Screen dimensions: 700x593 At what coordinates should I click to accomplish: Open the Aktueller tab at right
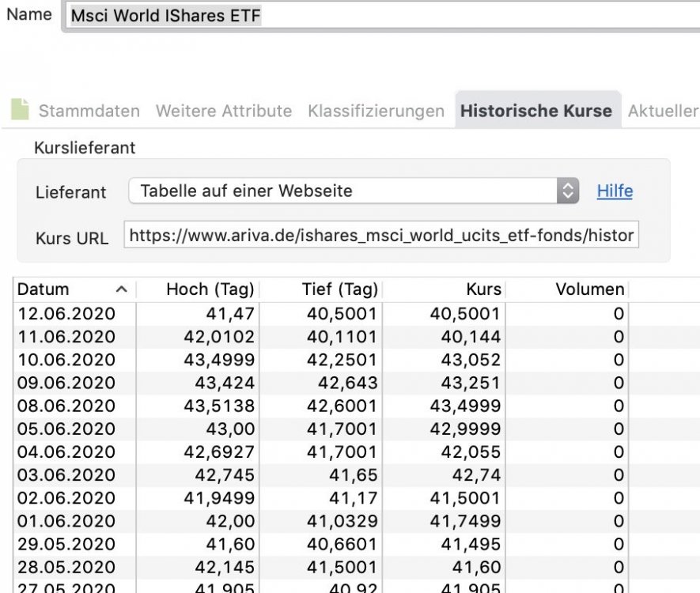[x=663, y=111]
